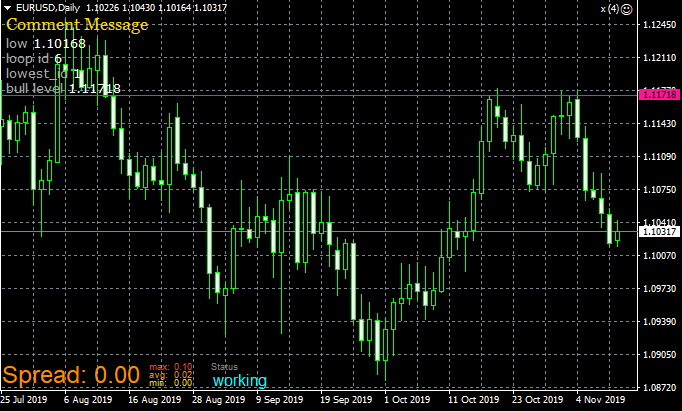This screenshot has height=412, width=682.
Task: Click the "loop id 6" comment line
Action: pos(34,59)
